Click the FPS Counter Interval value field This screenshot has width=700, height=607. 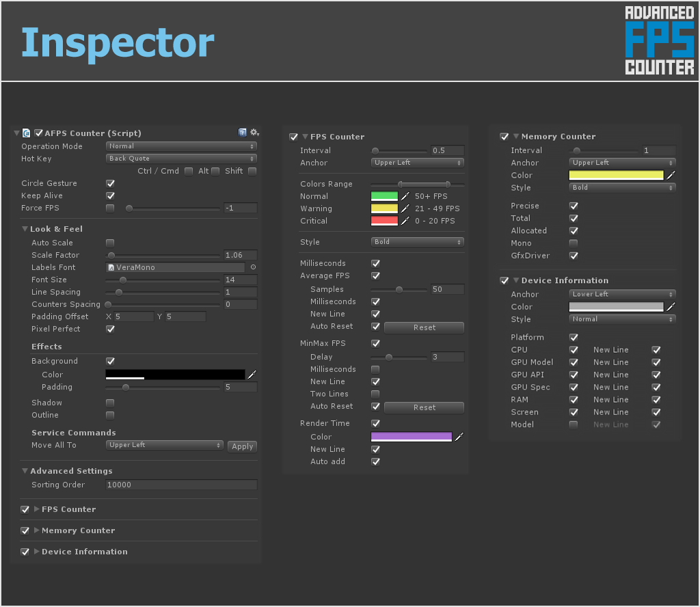pos(448,150)
